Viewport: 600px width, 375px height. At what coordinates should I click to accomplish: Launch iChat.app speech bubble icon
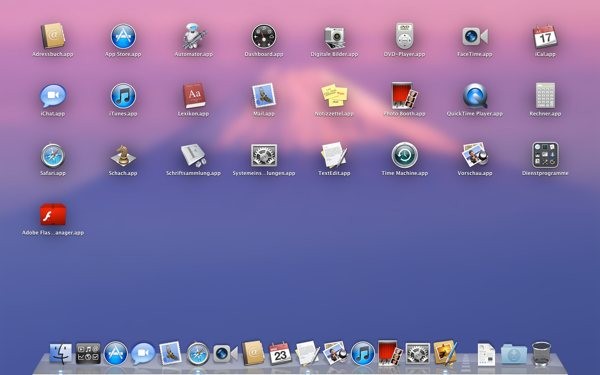click(x=53, y=96)
